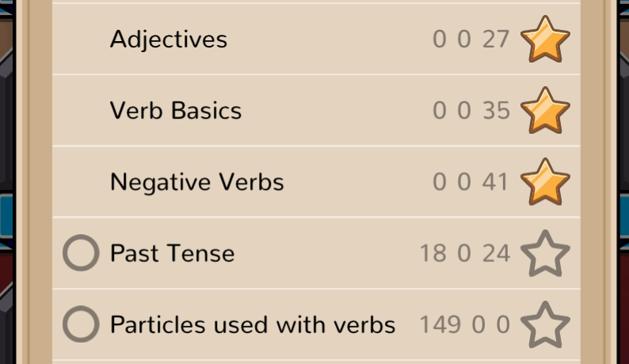
Task: Open the Verb Basics lesson
Action: [x=176, y=111]
